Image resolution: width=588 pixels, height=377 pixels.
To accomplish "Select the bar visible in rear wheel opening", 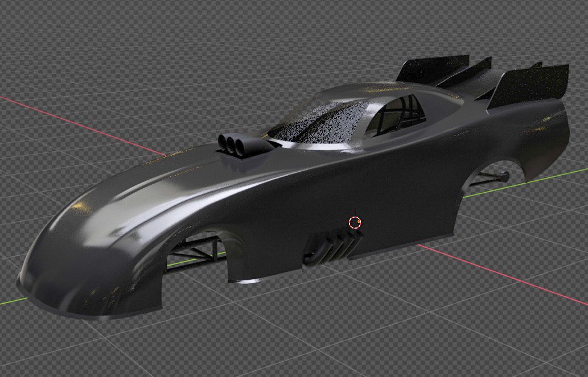I will 489,177.
